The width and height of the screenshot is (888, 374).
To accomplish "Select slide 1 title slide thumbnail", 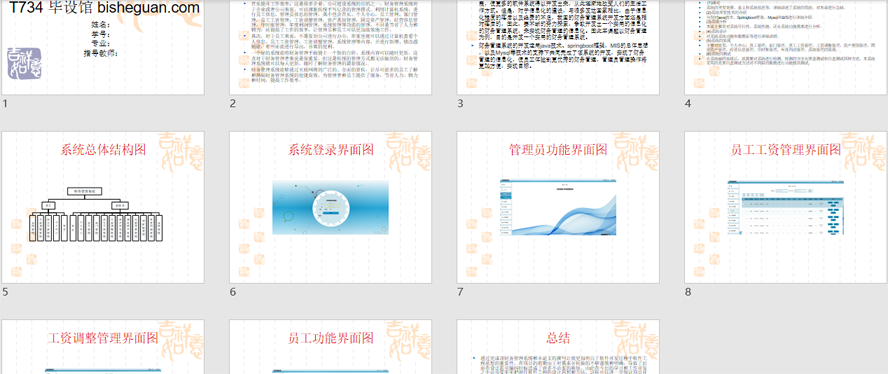I will (103, 47).
